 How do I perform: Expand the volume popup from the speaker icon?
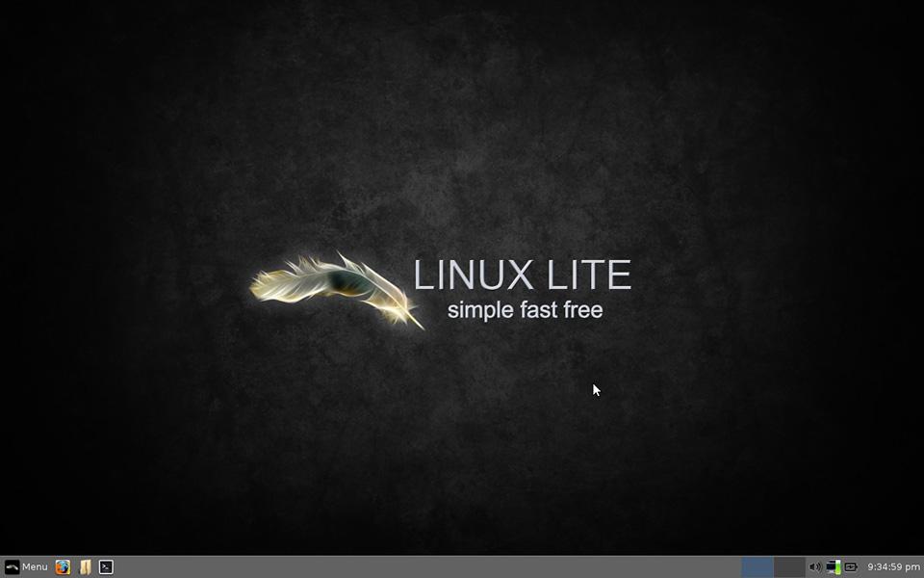[x=815, y=566]
